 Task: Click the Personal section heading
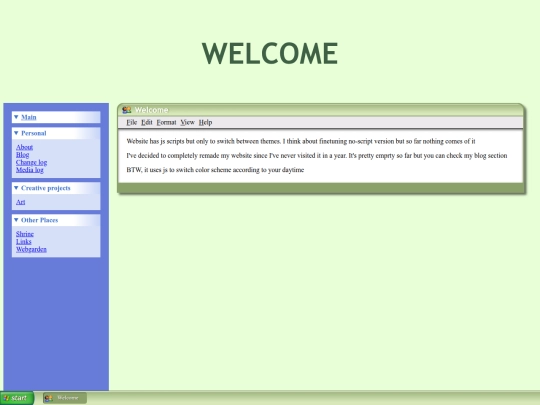coord(33,133)
